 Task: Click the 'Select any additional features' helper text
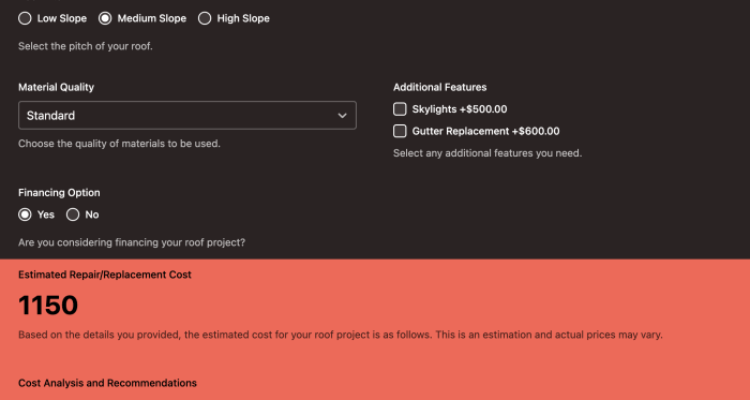(487, 153)
